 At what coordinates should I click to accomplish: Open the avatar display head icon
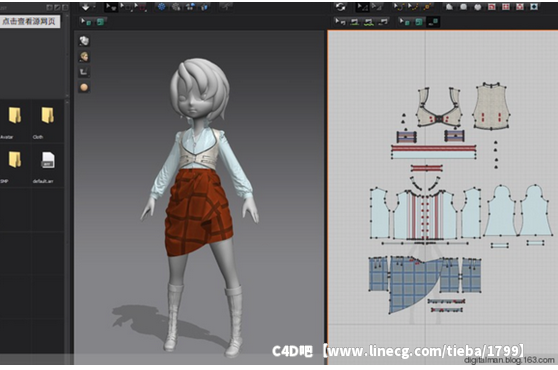click(84, 57)
